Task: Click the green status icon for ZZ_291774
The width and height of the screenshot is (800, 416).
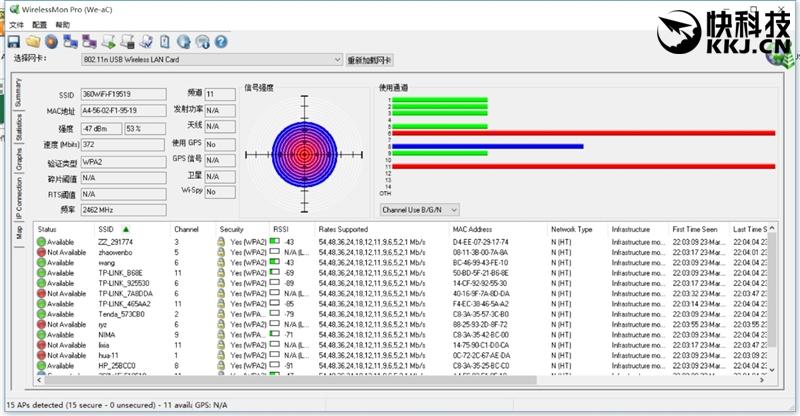Action: pos(41,242)
